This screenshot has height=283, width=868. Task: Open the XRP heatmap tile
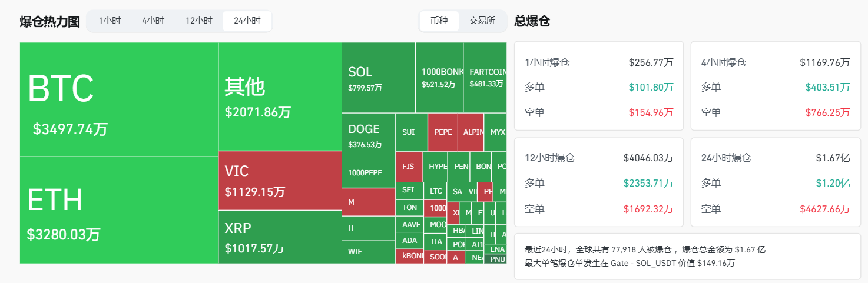[x=280, y=237]
